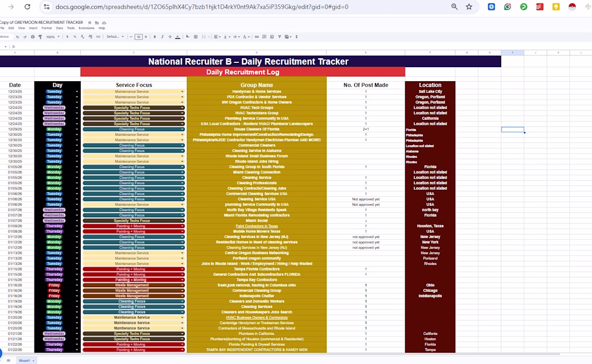Format as percent with the % icon
The width and height of the screenshot is (592, 364).
tap(75, 37)
